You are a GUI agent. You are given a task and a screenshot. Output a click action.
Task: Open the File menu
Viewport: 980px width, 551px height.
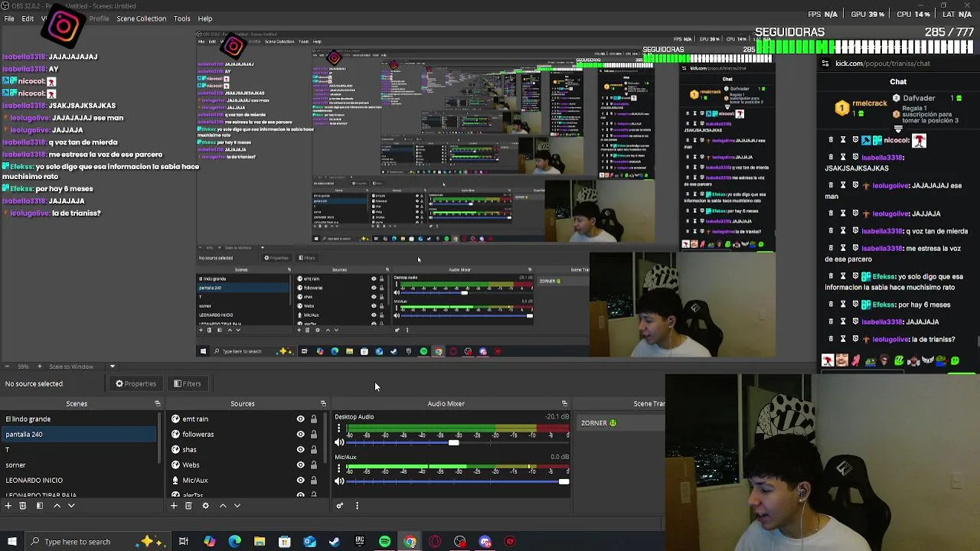[x=9, y=18]
